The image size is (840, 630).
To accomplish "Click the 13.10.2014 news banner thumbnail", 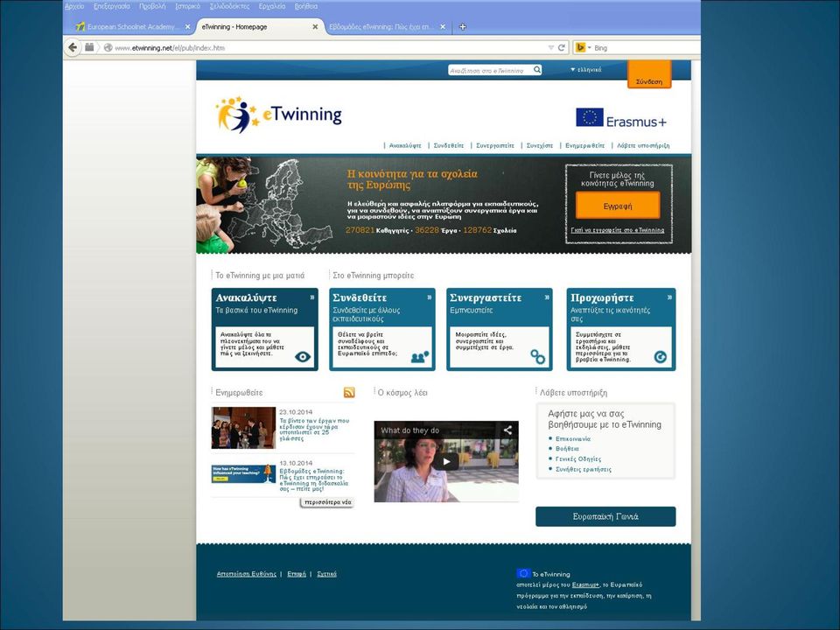I will (243, 473).
